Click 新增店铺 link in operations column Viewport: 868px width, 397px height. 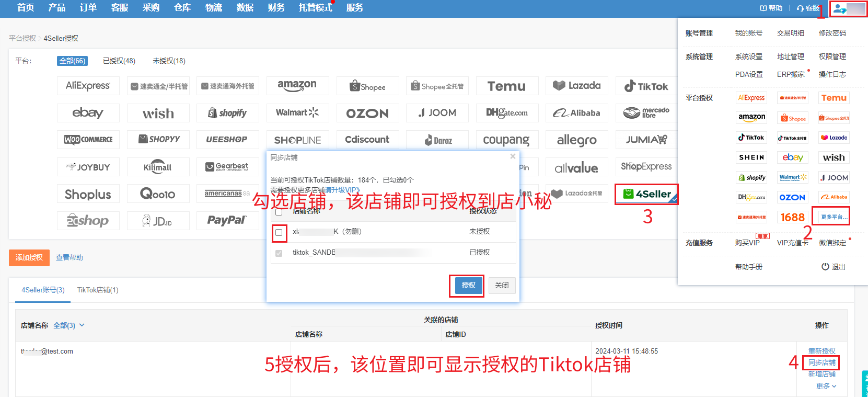(x=822, y=374)
